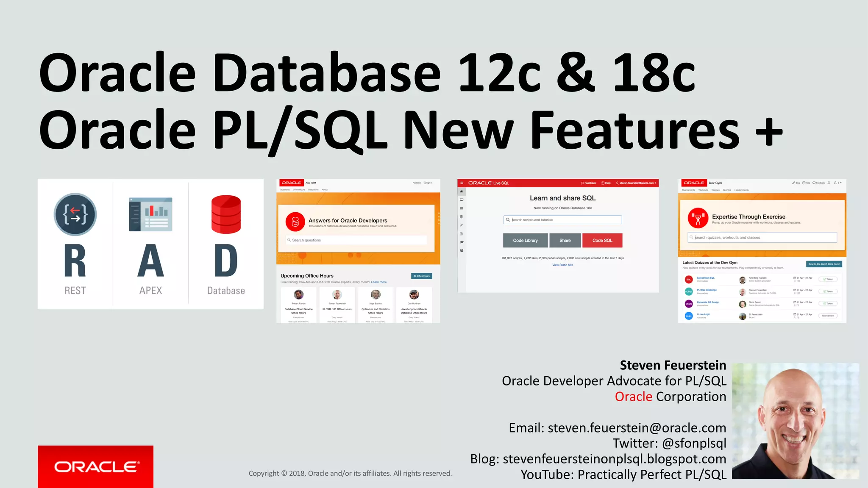The width and height of the screenshot is (868, 488).
Task: Select the Quizzes tab in Dev Gym
Action: pos(727,190)
